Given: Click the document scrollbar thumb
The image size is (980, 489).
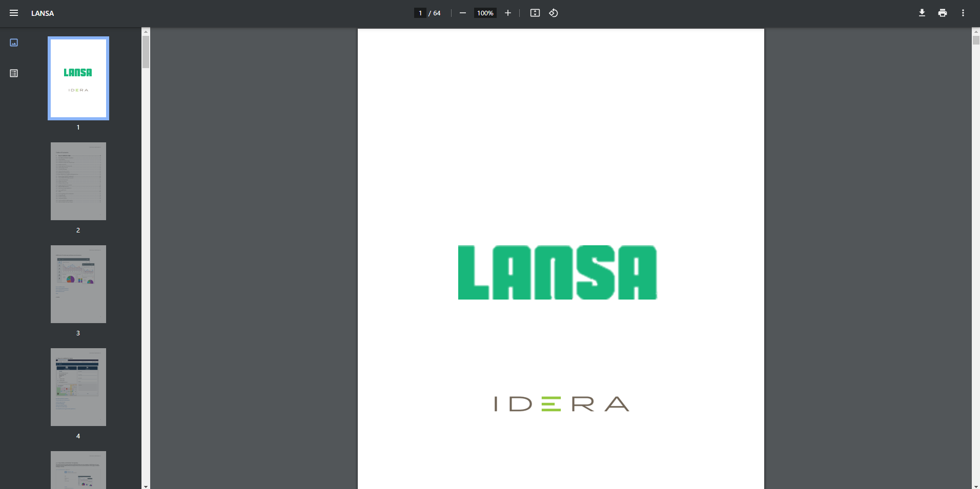Looking at the screenshot, I should 976,40.
